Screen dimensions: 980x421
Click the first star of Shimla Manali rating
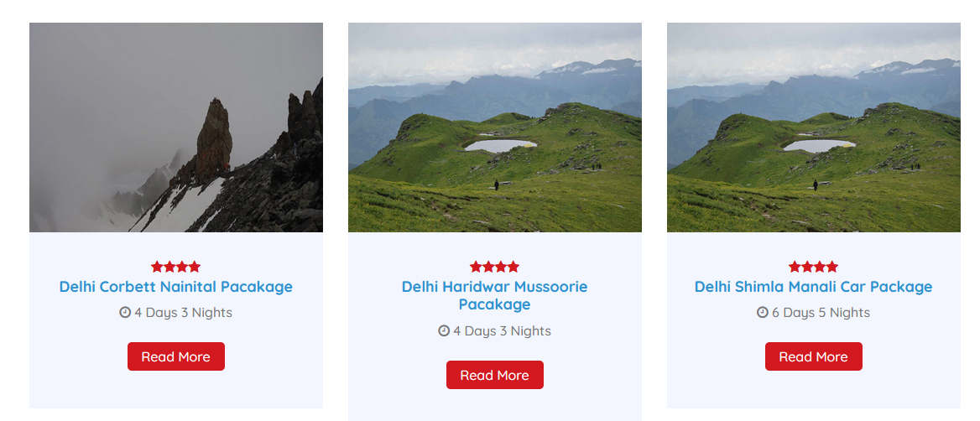coord(795,267)
